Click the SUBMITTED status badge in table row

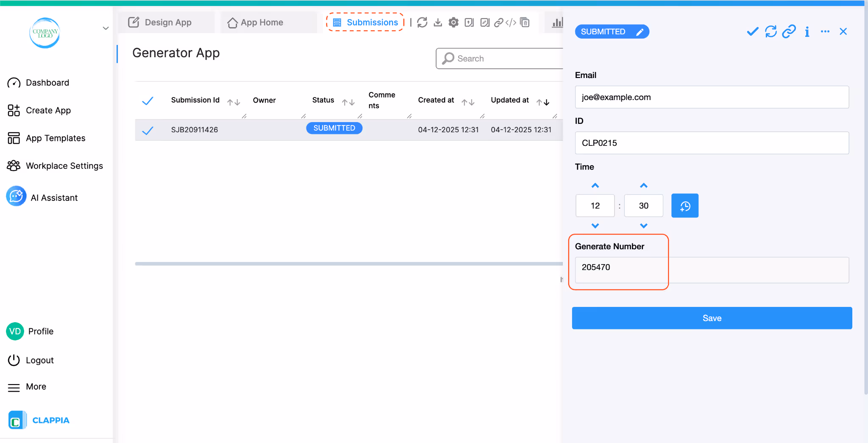pyautogui.click(x=334, y=128)
